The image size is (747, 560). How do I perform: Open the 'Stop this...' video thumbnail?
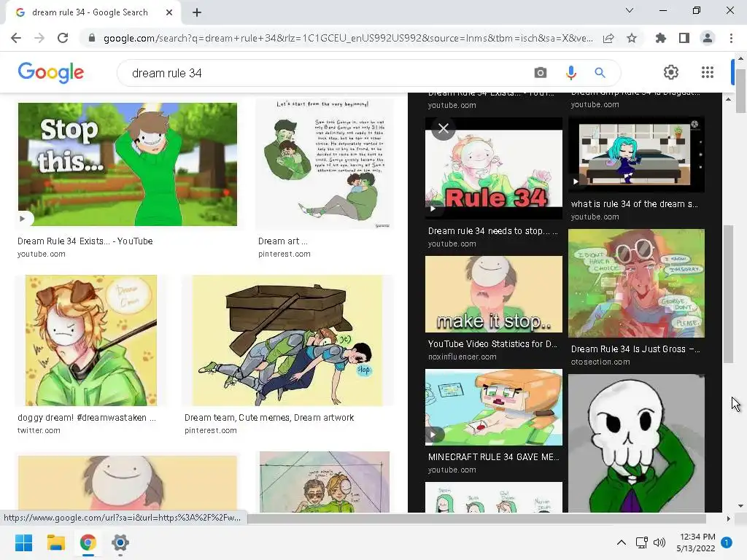point(127,164)
